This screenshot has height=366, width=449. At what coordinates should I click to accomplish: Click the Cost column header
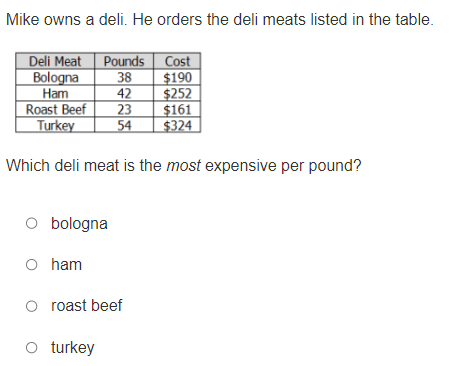click(177, 61)
